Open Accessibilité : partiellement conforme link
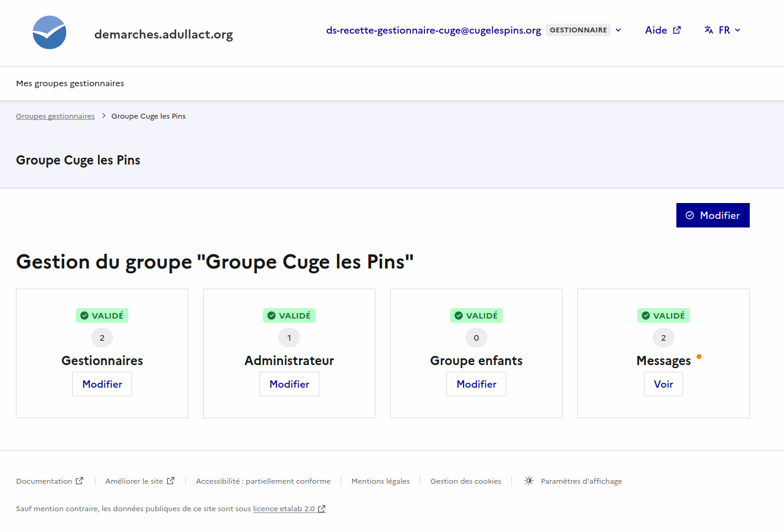Viewport: 784px width, 532px height. 263,481
